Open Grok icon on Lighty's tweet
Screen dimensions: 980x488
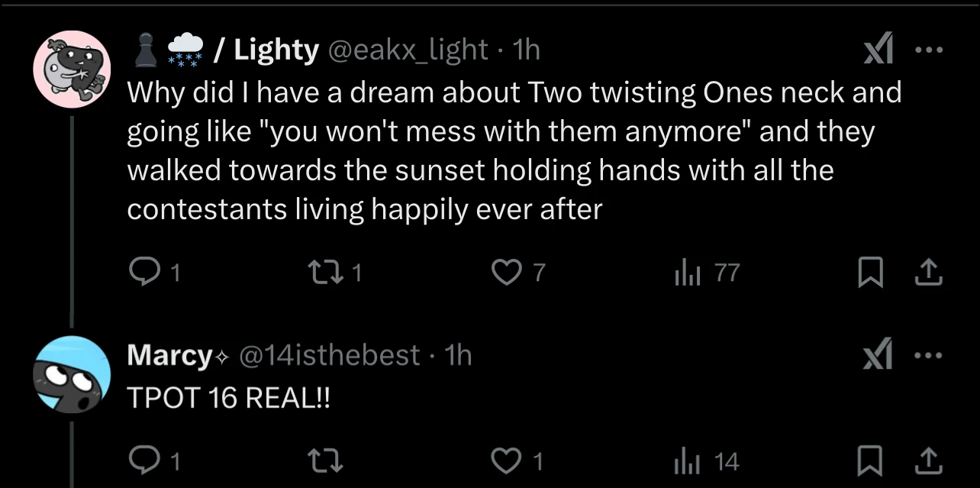pos(878,51)
